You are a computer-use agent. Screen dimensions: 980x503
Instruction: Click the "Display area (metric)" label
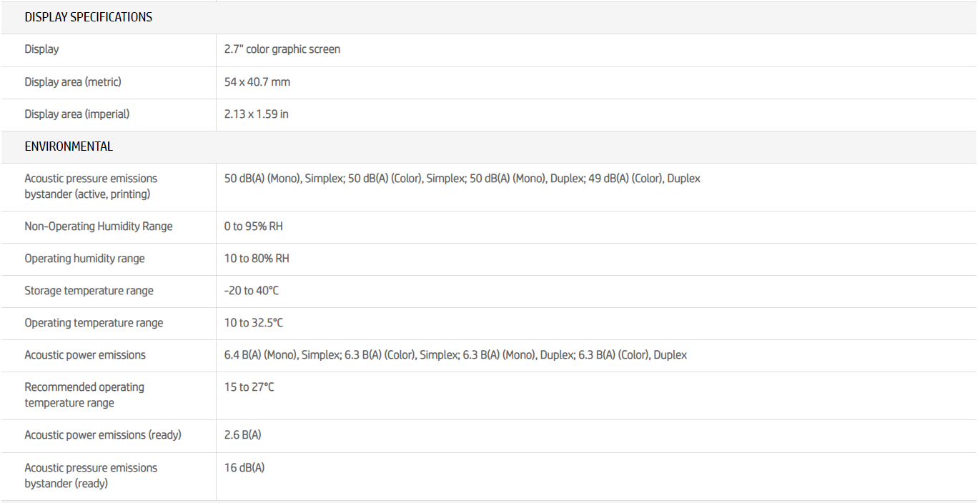pos(73,82)
